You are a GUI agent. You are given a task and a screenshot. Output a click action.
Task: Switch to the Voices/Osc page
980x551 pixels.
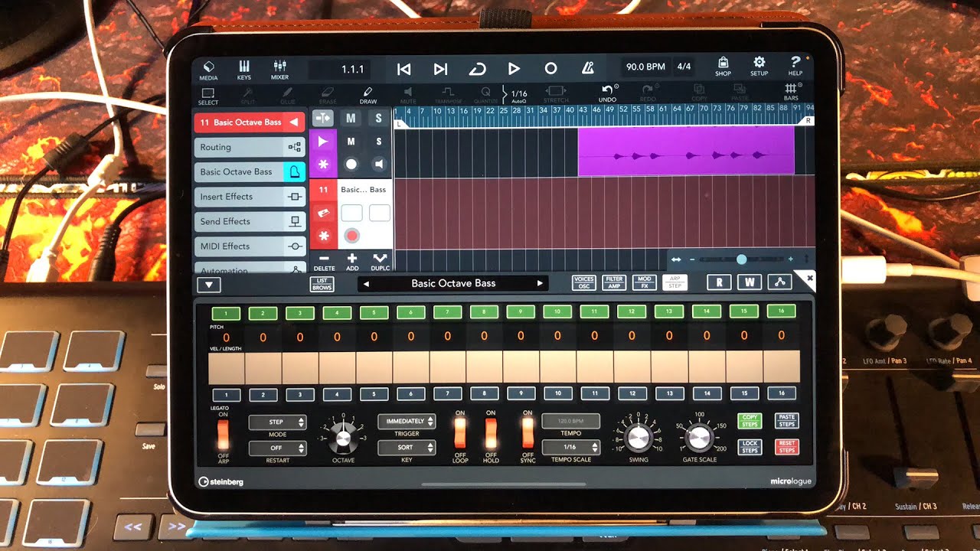click(x=584, y=283)
